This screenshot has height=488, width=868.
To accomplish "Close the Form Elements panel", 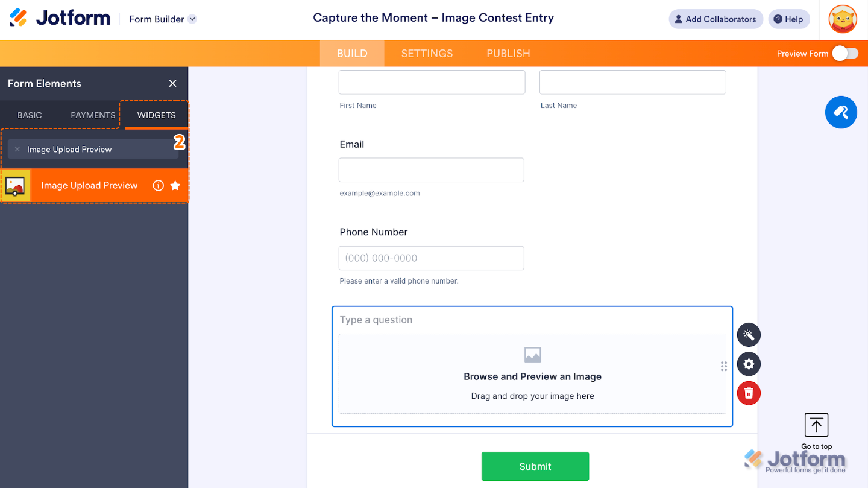I will click(172, 83).
